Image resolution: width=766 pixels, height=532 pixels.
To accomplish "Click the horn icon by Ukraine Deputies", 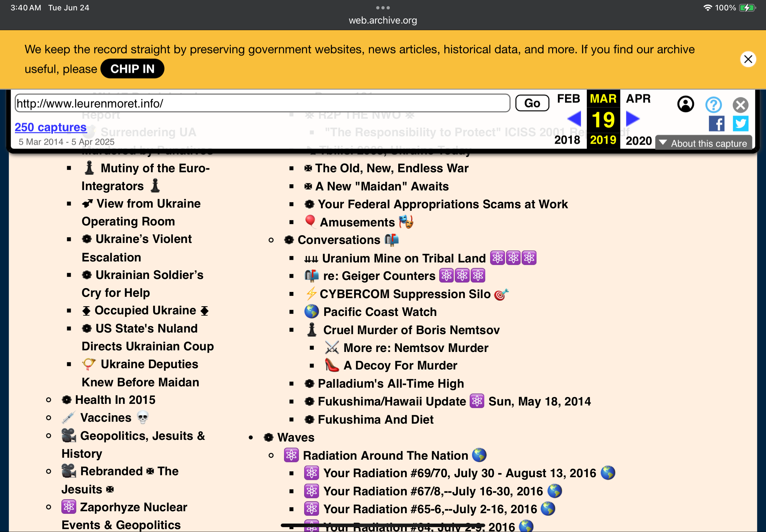I will 89,364.
